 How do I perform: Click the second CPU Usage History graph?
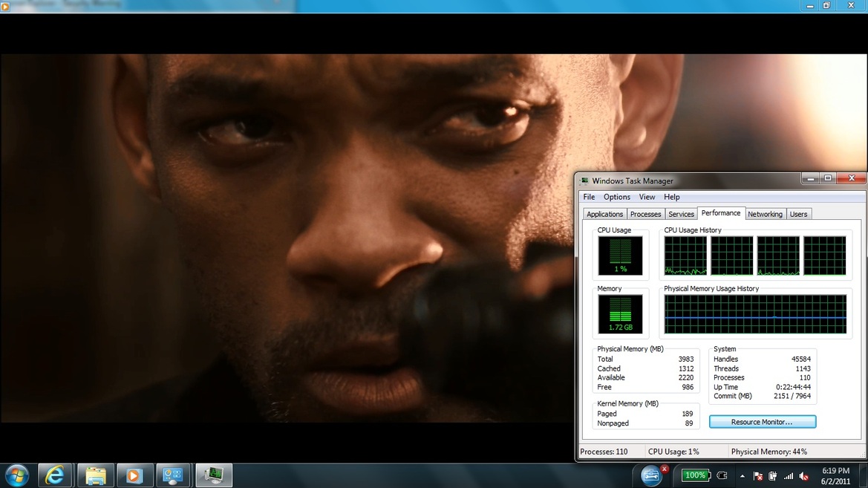pyautogui.click(x=732, y=256)
